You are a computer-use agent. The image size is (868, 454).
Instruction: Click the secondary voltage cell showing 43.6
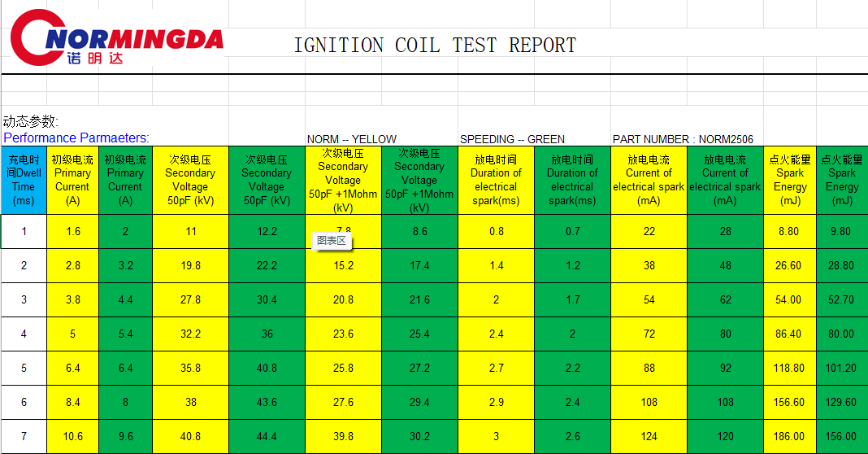267,402
